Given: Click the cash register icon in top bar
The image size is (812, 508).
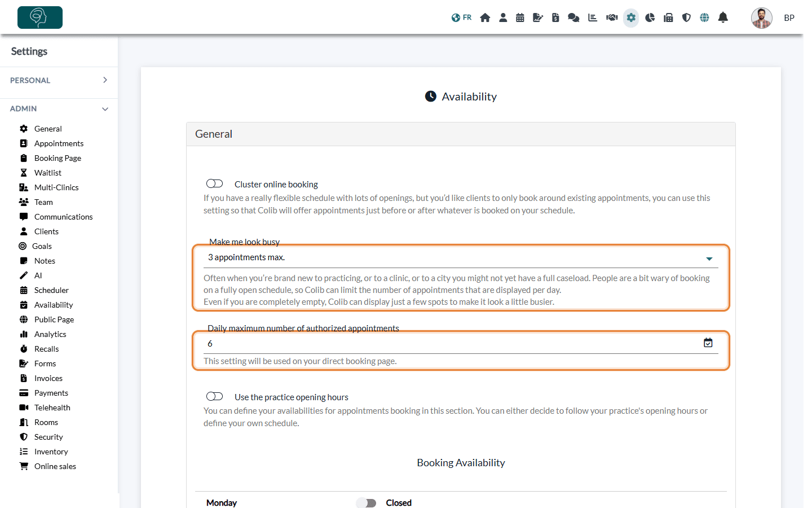Looking at the screenshot, I should pyautogui.click(x=668, y=17).
